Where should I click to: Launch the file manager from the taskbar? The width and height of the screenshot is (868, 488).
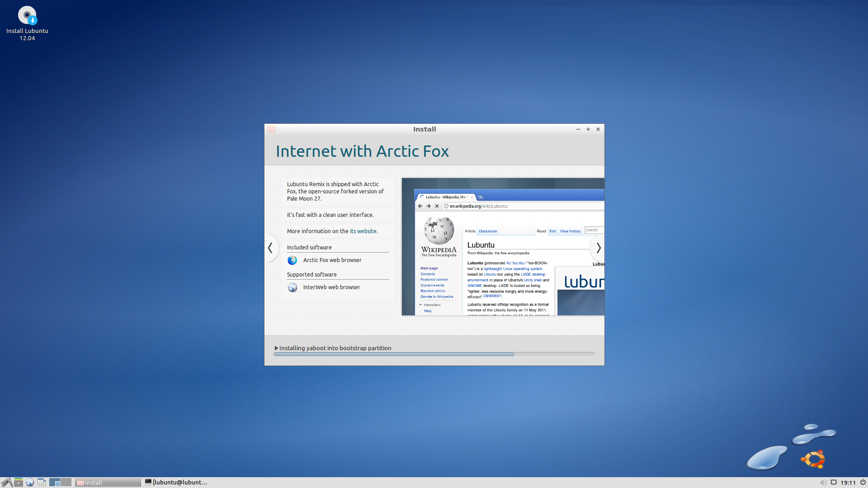coord(19,483)
